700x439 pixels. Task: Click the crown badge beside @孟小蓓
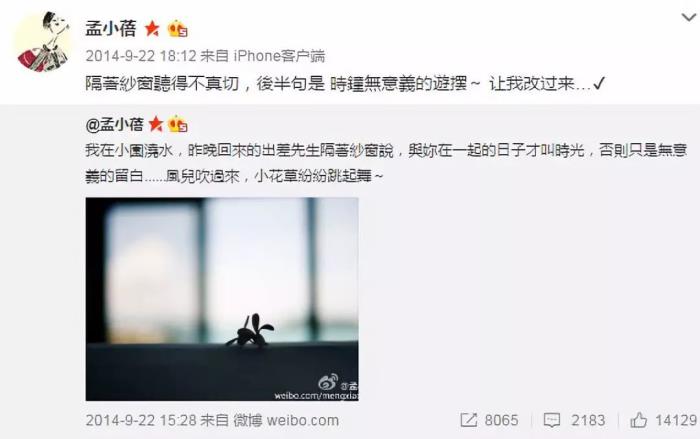[x=177, y=124]
